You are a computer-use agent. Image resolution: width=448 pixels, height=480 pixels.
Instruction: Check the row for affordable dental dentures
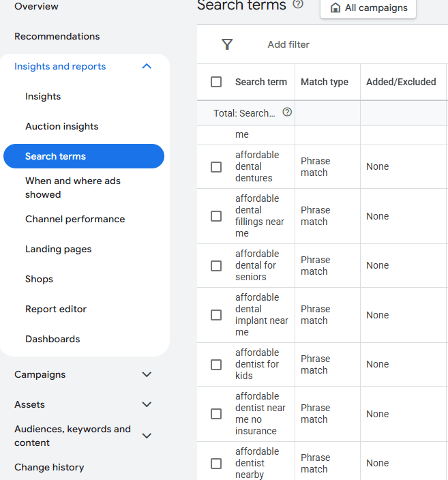216,167
